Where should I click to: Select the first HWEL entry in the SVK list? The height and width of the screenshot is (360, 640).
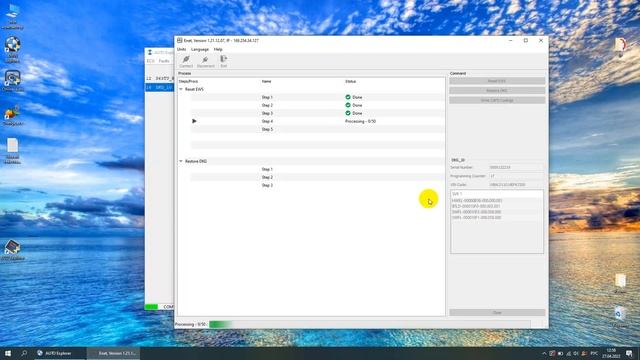tap(477, 200)
